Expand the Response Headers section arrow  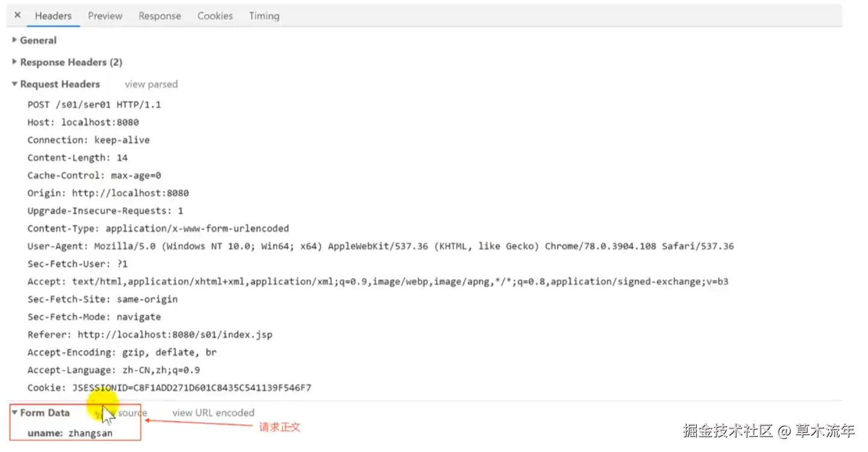click(x=14, y=62)
